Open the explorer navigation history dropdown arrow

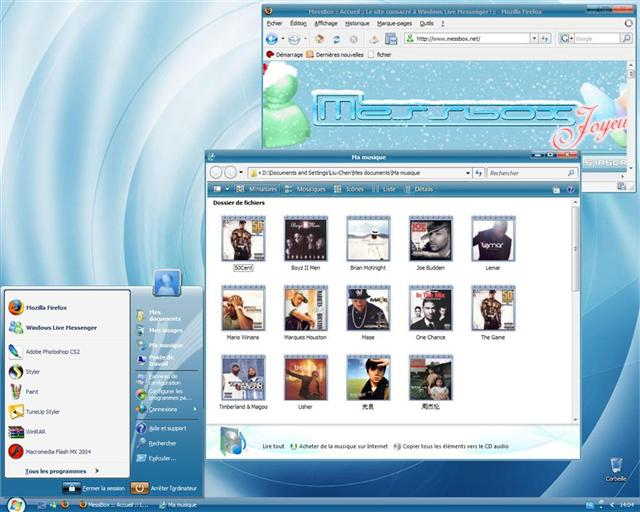pyautogui.click(x=241, y=173)
